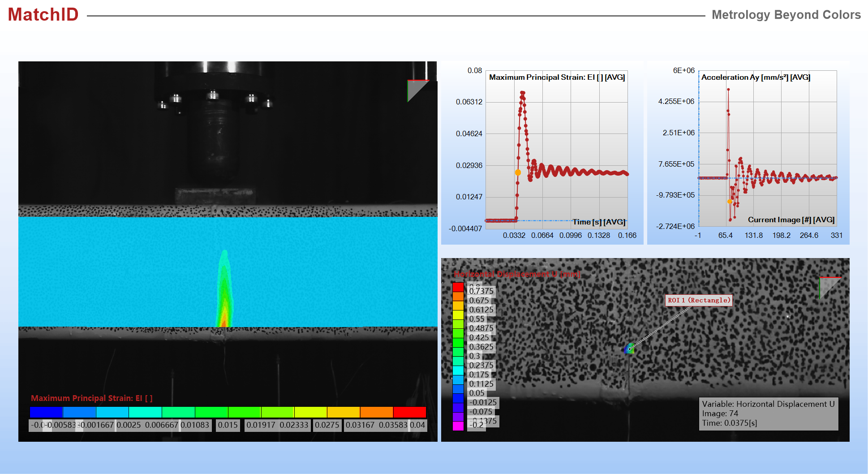The height and width of the screenshot is (474, 868).
Task: Click the strain chart title 'Maximum Principal Strain: EI [] [AVG]'
Action: 557,77
